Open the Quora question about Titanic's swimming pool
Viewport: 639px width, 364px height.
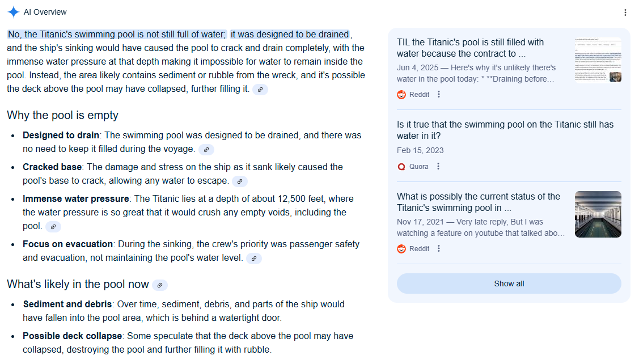click(505, 130)
